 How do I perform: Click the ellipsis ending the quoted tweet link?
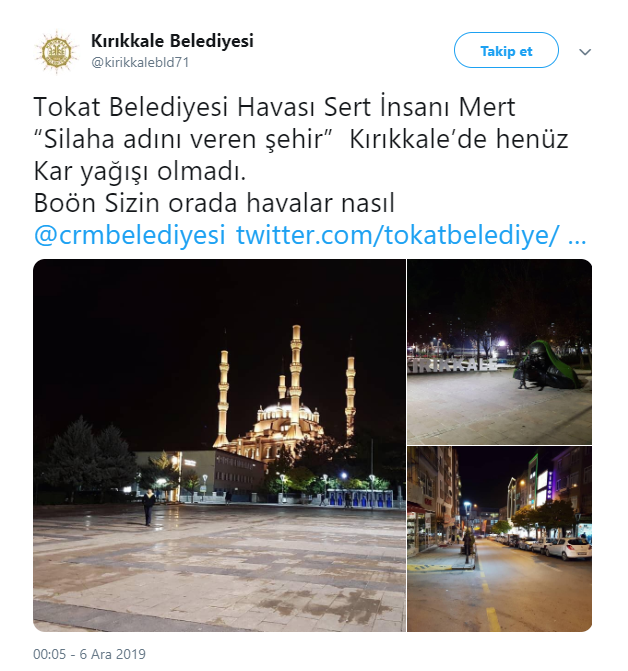tap(577, 236)
